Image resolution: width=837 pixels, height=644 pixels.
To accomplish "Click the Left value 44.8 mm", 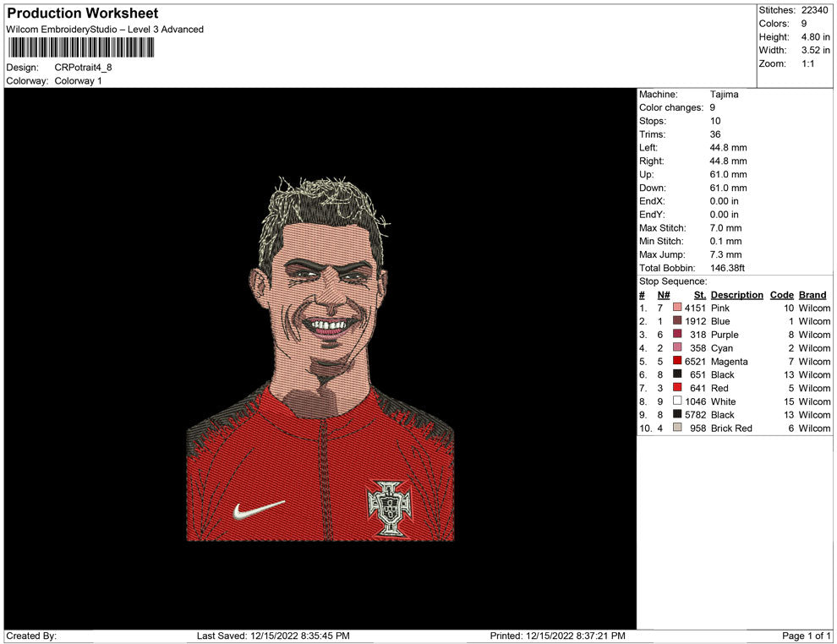I will tap(728, 147).
